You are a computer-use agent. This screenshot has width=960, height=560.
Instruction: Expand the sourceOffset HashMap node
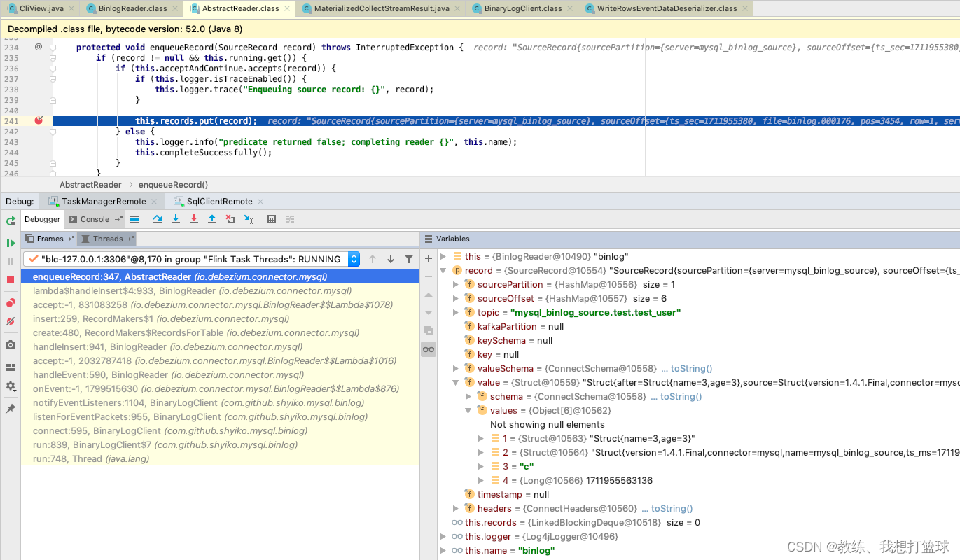coord(456,298)
